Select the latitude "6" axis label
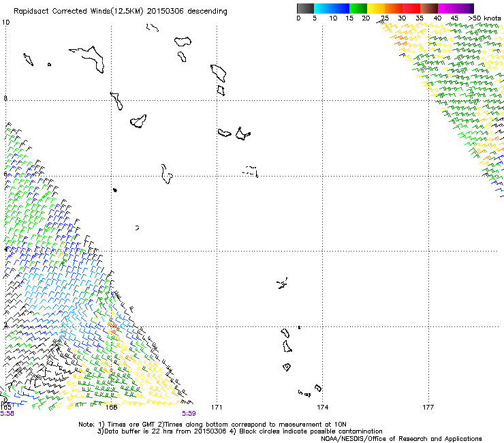Image resolution: width=504 pixels, height=443 pixels. point(5,174)
